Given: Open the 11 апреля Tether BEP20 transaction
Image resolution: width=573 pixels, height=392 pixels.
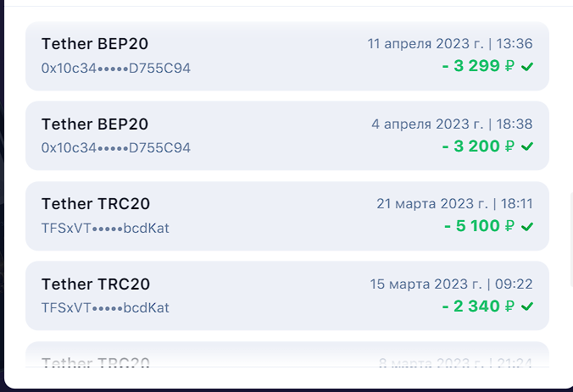Looking at the screenshot, I should pos(287,56).
